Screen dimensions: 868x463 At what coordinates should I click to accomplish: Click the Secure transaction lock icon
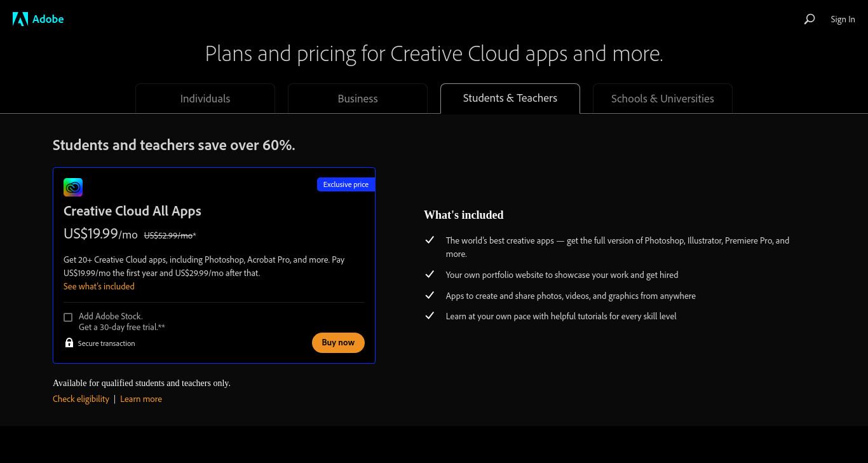point(69,343)
